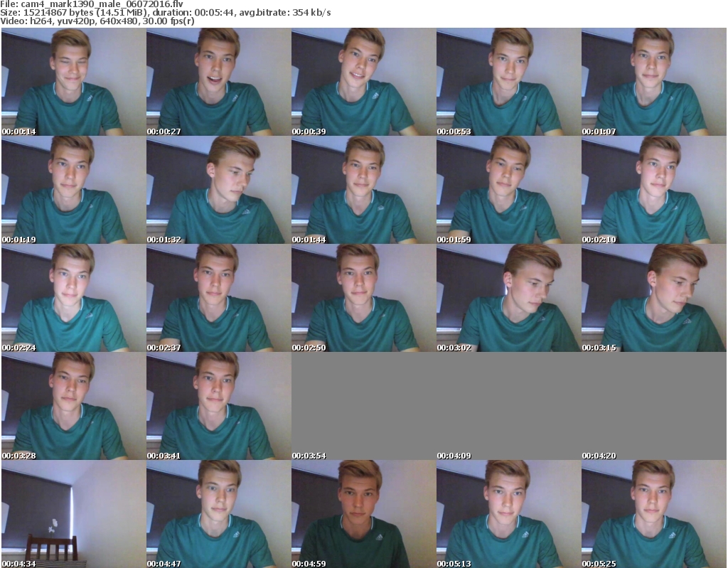Open the frame labeled 00:03:15
The image size is (728, 568).
653,298
